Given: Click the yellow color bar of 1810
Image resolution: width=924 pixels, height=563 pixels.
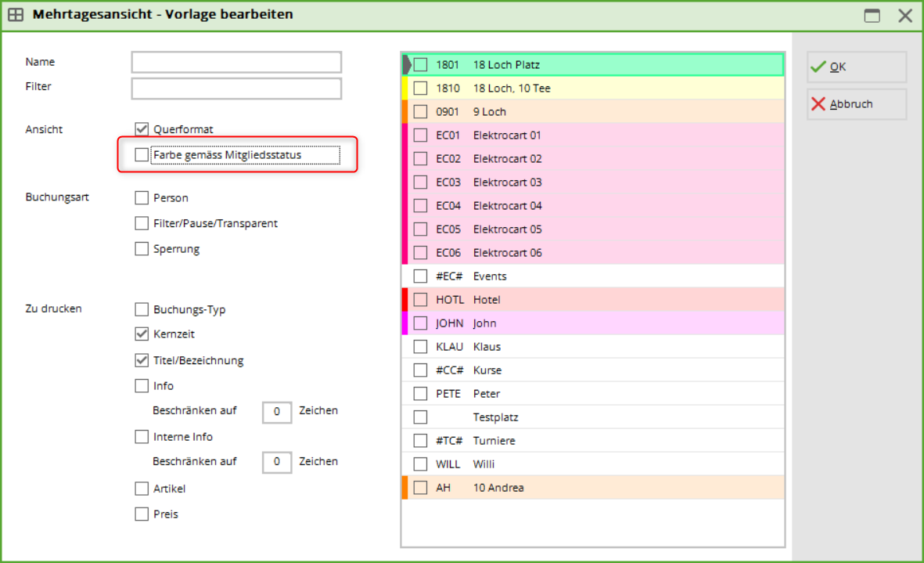Looking at the screenshot, I should pos(404,88).
